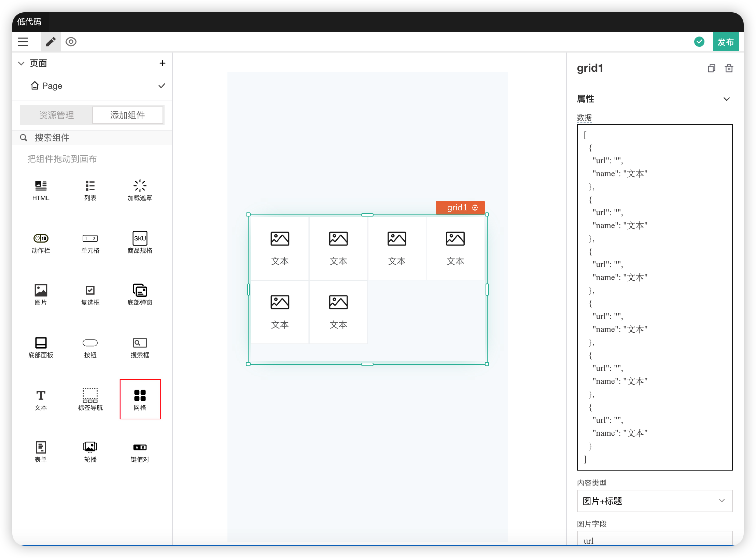Click the 发布 publish button

(x=725, y=42)
